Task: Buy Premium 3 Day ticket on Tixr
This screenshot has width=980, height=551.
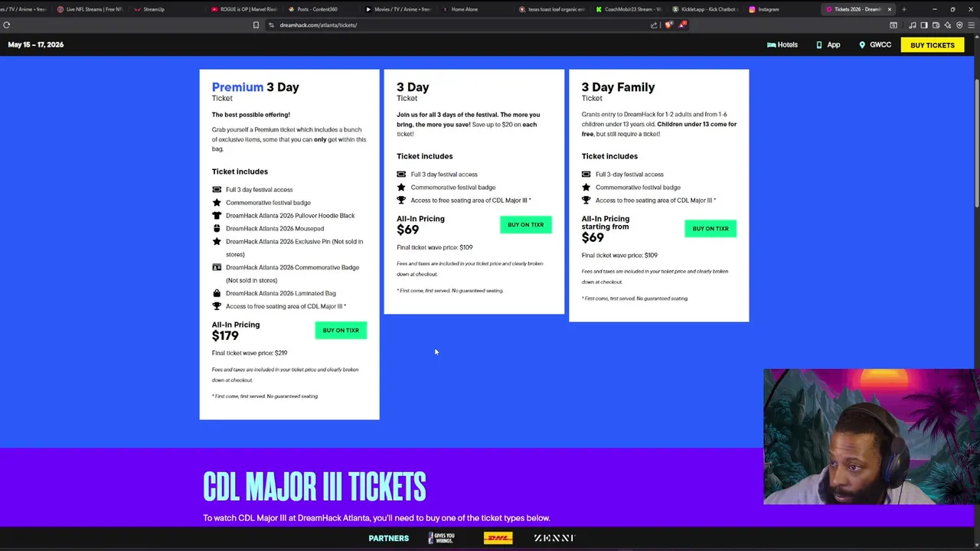Action: click(x=341, y=330)
